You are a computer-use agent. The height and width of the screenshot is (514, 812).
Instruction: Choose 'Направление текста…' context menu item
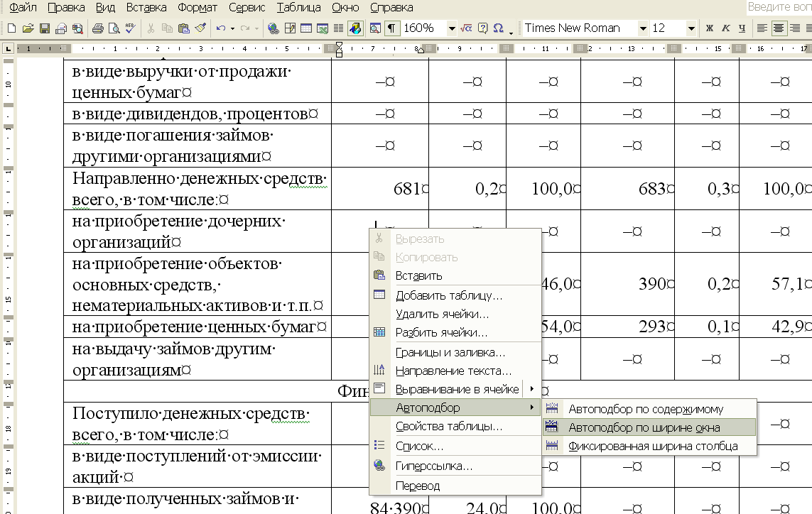455,371
